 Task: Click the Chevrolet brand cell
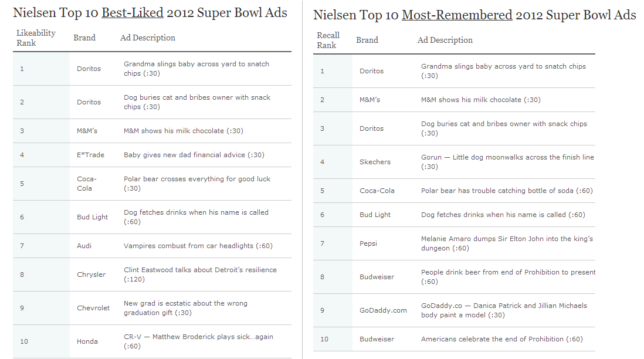[x=93, y=308]
